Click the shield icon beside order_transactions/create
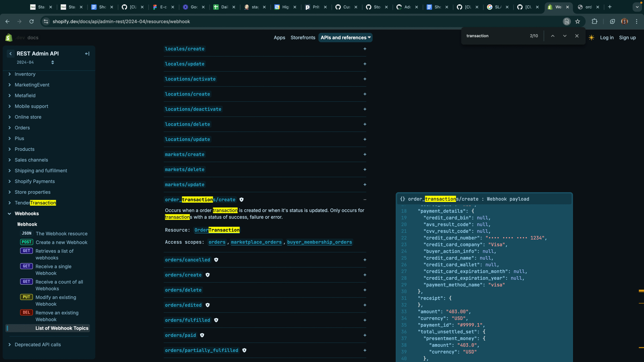This screenshot has height=362, width=644. (242, 200)
